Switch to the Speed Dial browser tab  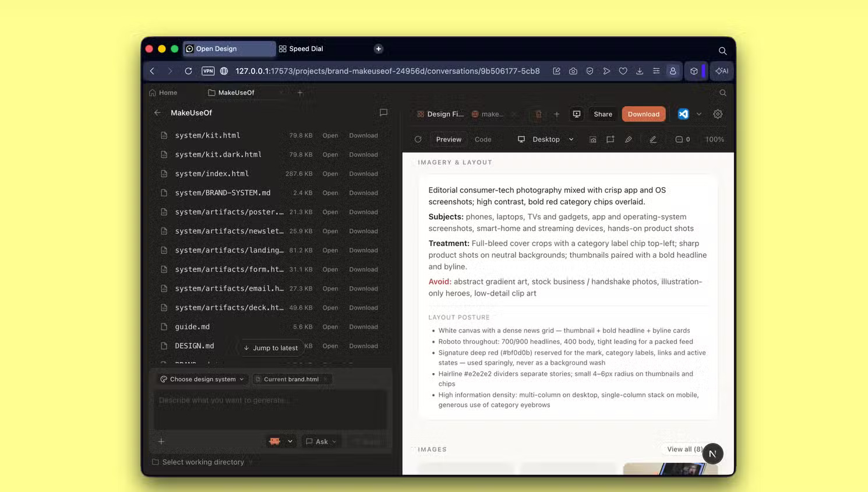(301, 49)
